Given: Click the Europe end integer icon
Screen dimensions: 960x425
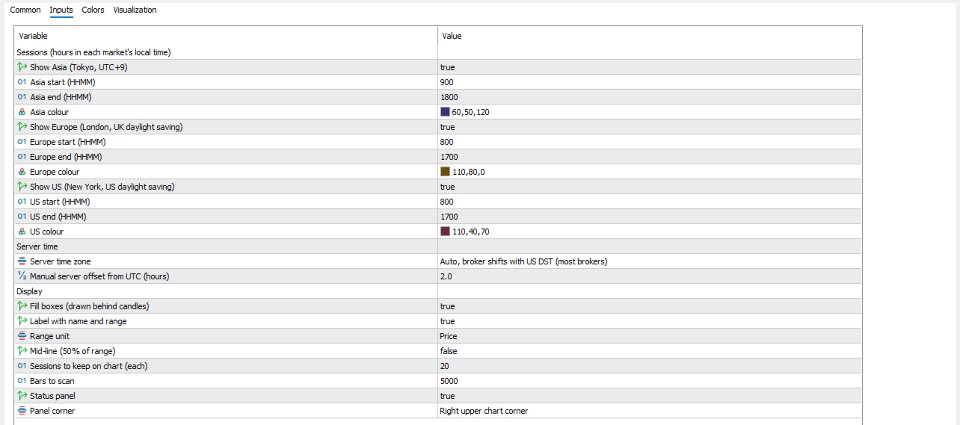Looking at the screenshot, I should [x=23, y=157].
